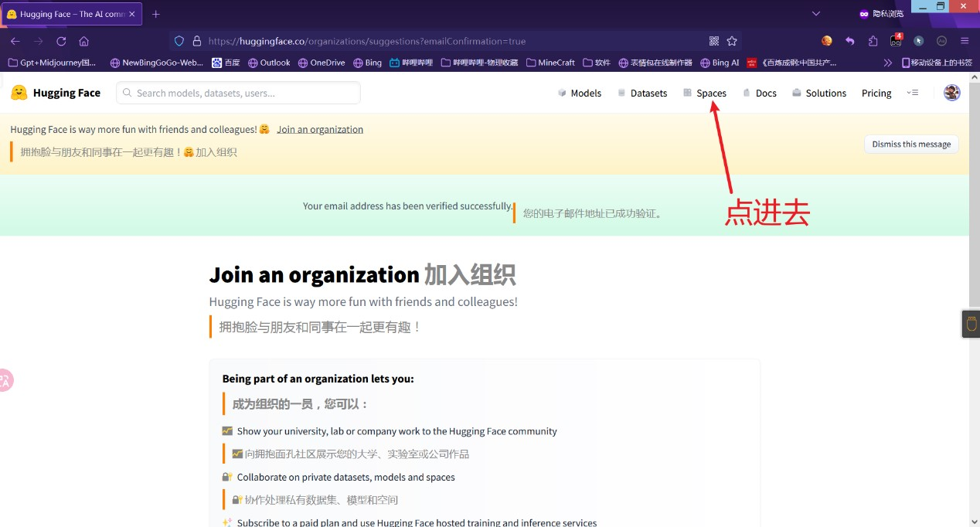Click the browser URL address bar
The height and width of the screenshot is (527, 980).
pos(456,41)
